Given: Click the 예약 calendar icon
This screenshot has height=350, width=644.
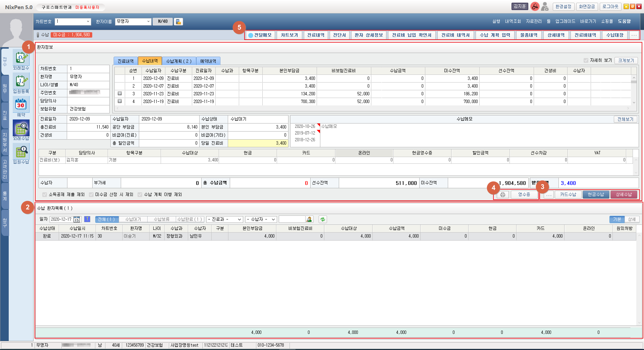Looking at the screenshot, I should [x=21, y=105].
